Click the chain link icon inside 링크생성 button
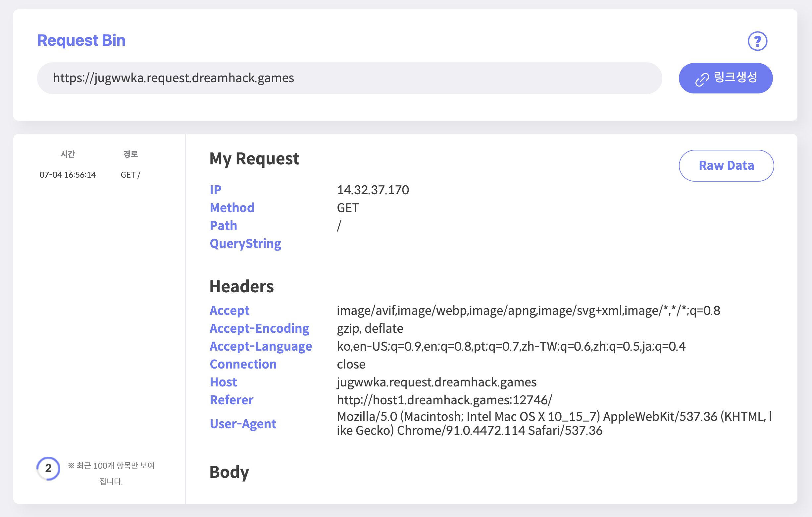The width and height of the screenshot is (812, 517). click(x=702, y=78)
